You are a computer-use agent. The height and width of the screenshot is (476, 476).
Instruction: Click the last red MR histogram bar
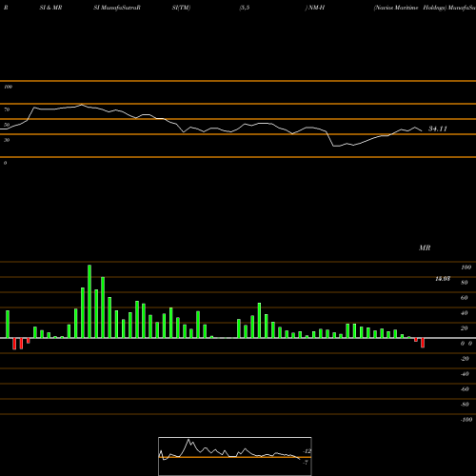[423, 343]
